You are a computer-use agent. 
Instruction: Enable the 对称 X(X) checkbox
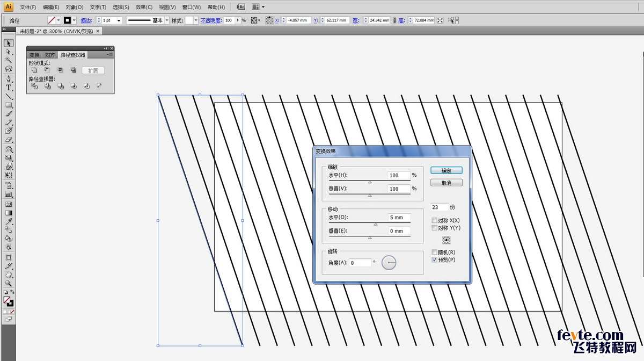coord(435,221)
